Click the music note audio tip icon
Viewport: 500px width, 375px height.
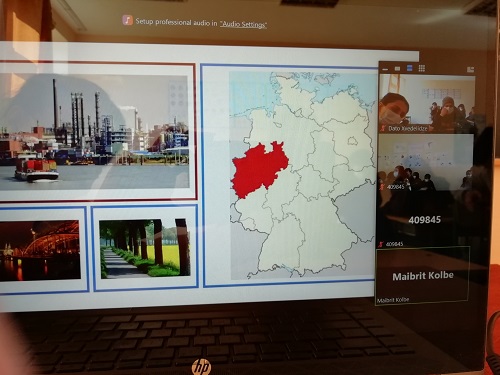click(x=127, y=20)
